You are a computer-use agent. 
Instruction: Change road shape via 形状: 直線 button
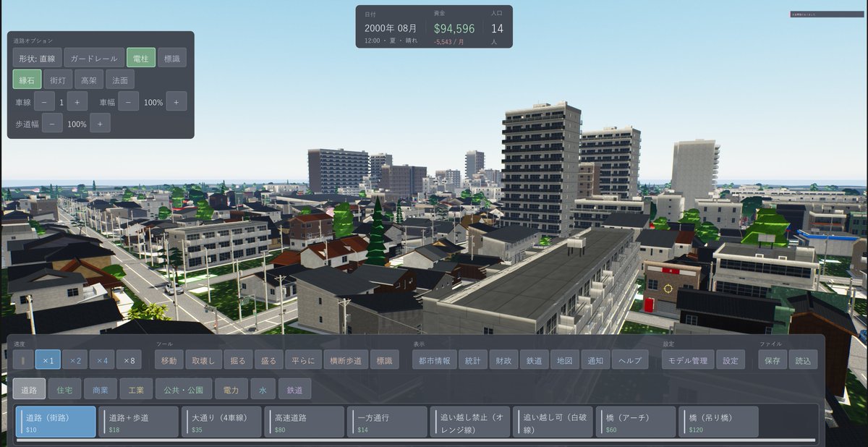coord(37,58)
